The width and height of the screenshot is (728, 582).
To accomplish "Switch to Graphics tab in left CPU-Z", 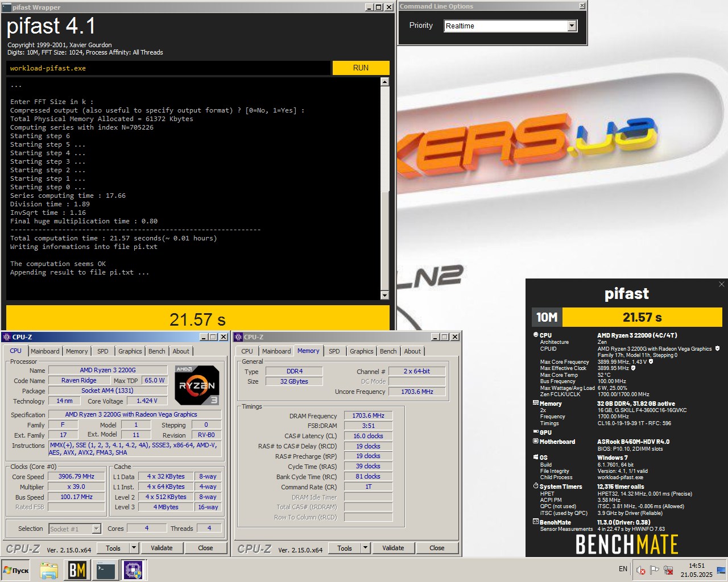I will coord(130,351).
